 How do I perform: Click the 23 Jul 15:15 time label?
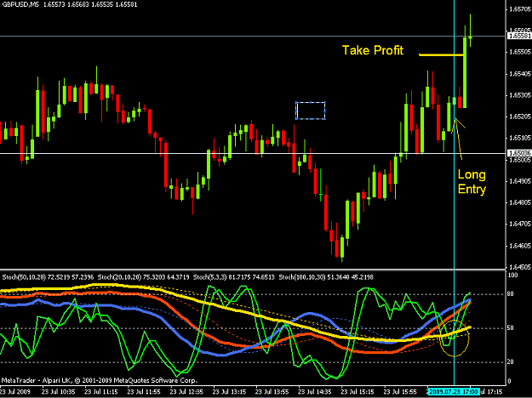[358, 392]
